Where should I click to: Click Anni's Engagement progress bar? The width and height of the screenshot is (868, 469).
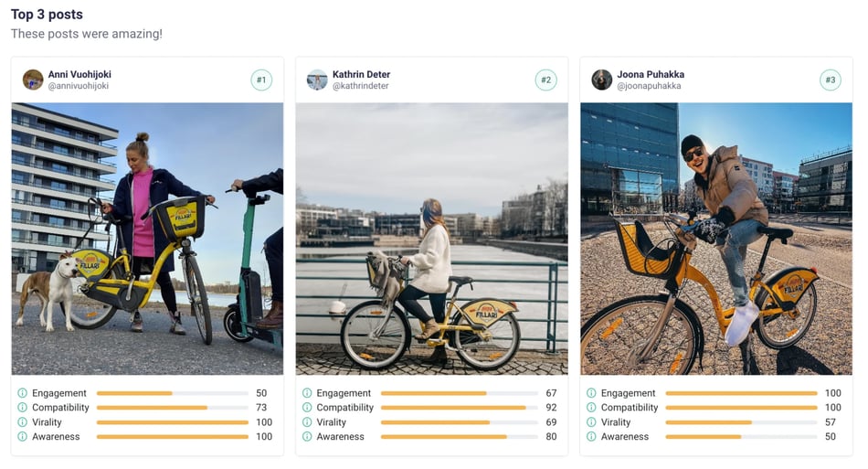[172, 393]
